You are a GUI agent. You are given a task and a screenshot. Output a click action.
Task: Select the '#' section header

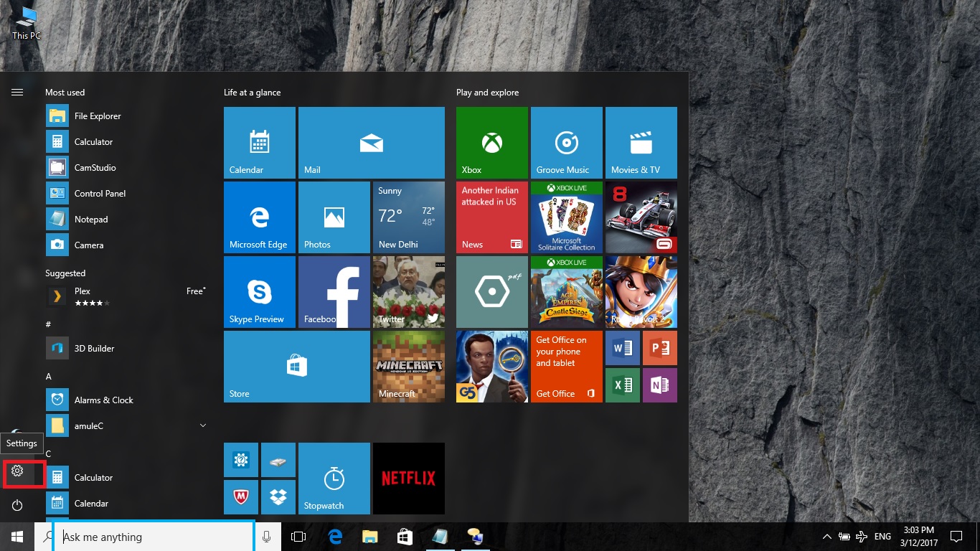click(48, 324)
